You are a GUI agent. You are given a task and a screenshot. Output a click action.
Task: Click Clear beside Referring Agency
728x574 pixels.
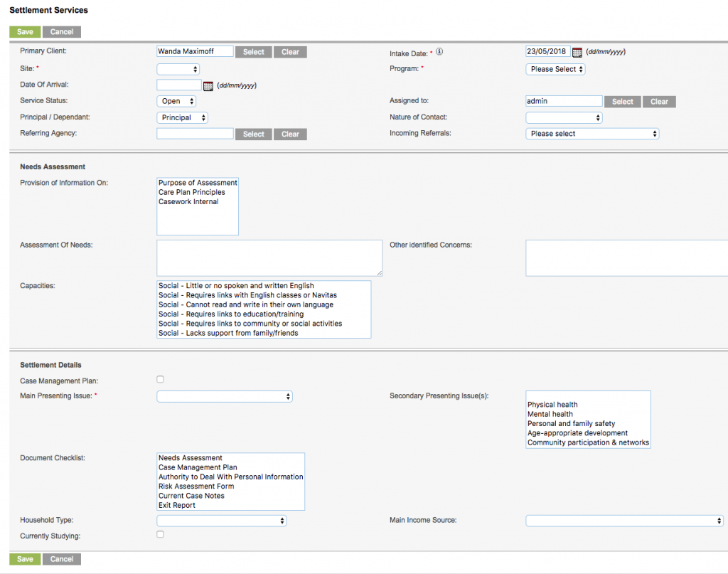[290, 134]
